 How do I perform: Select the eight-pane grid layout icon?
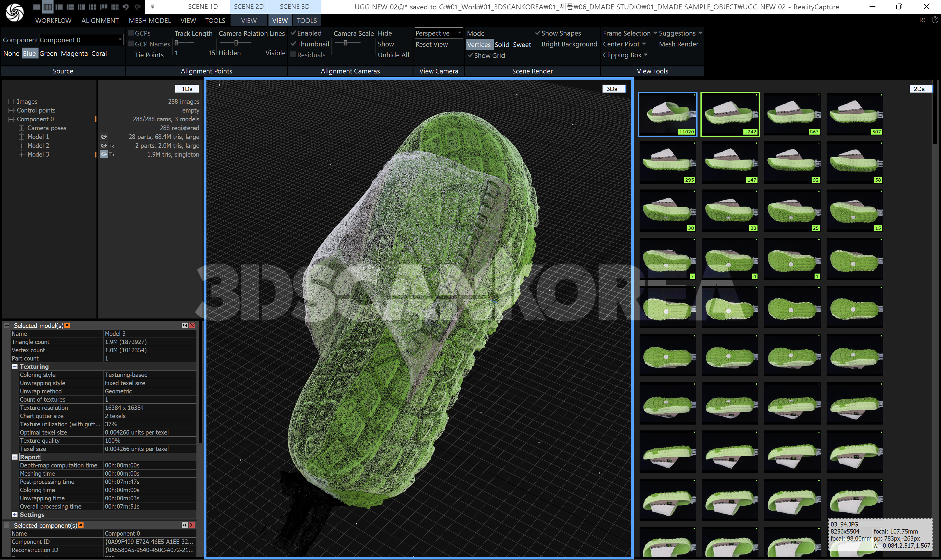115,7
